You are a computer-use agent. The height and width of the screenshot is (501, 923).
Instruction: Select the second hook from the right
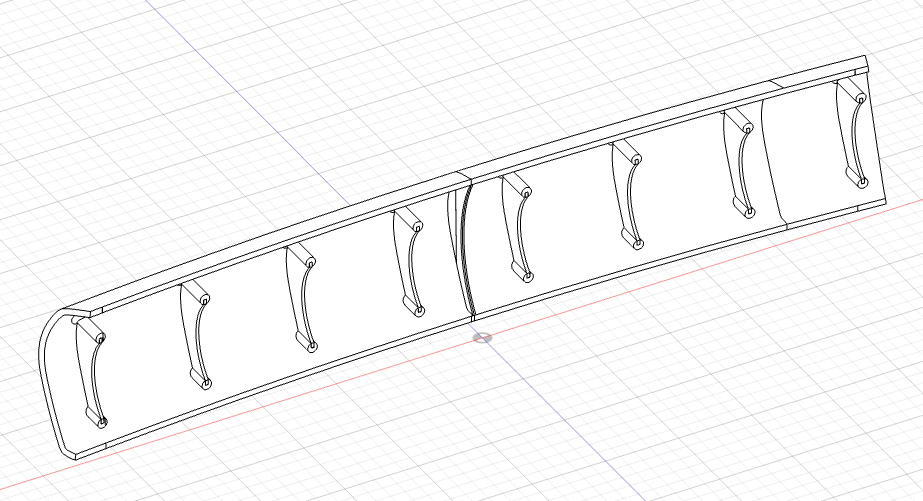(740, 160)
